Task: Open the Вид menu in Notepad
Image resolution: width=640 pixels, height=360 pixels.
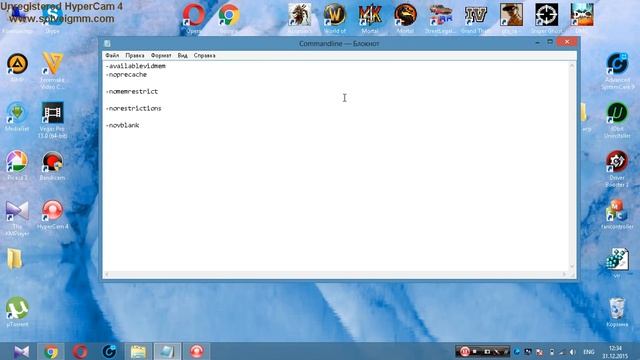Action: 182,55
